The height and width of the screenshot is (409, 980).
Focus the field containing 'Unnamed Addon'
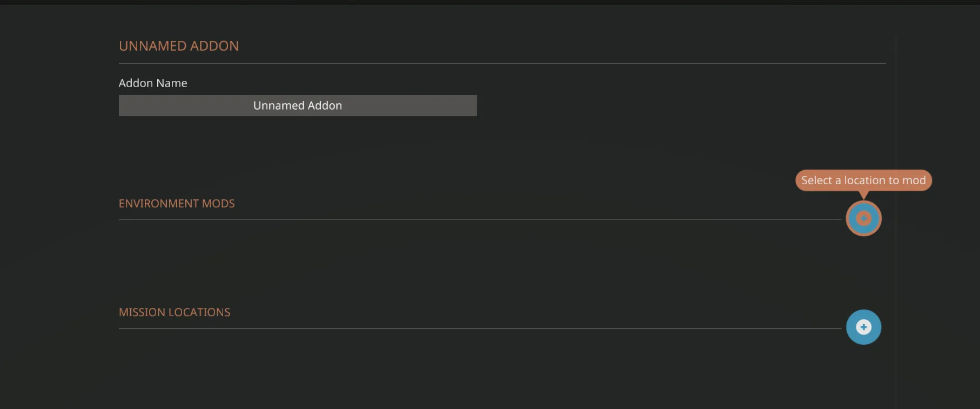click(x=298, y=105)
